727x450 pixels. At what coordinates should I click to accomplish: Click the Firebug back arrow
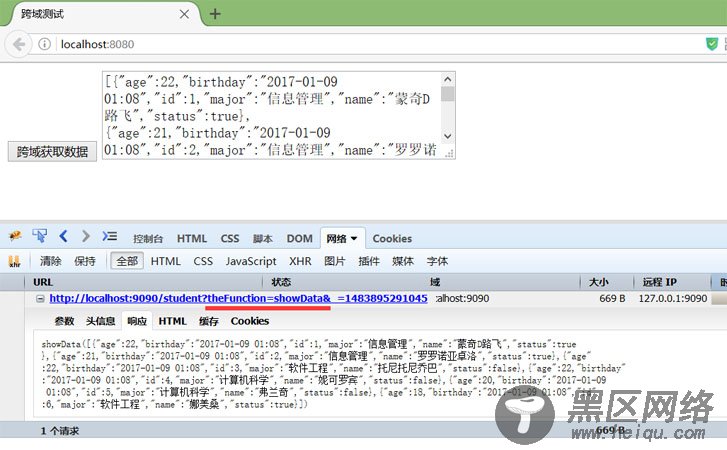click(x=64, y=236)
